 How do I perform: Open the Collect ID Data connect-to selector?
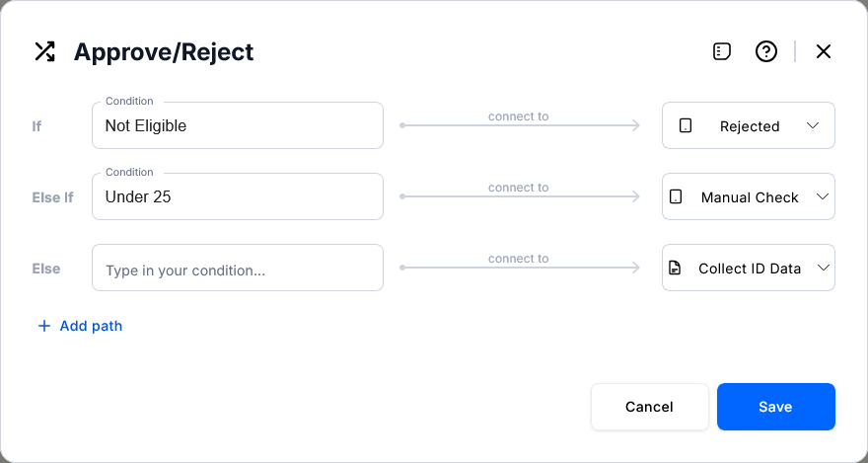[x=749, y=269]
